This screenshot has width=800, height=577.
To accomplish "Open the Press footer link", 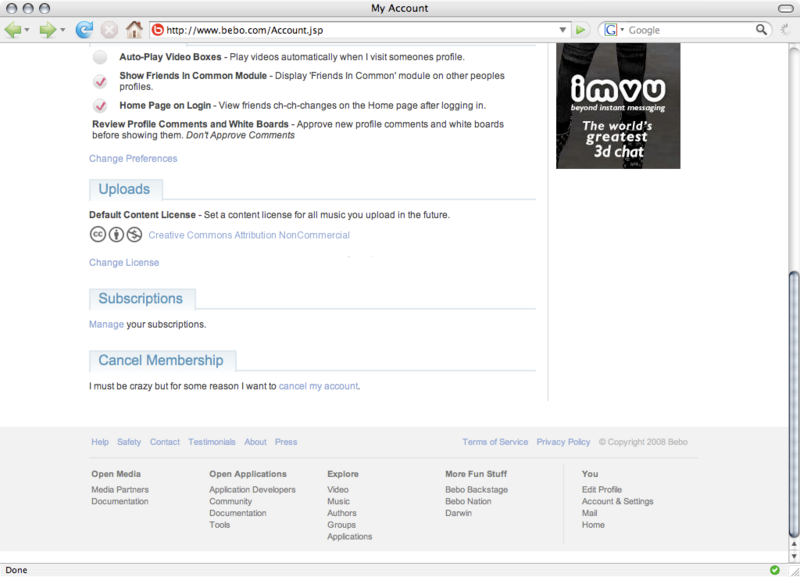I will (x=286, y=442).
